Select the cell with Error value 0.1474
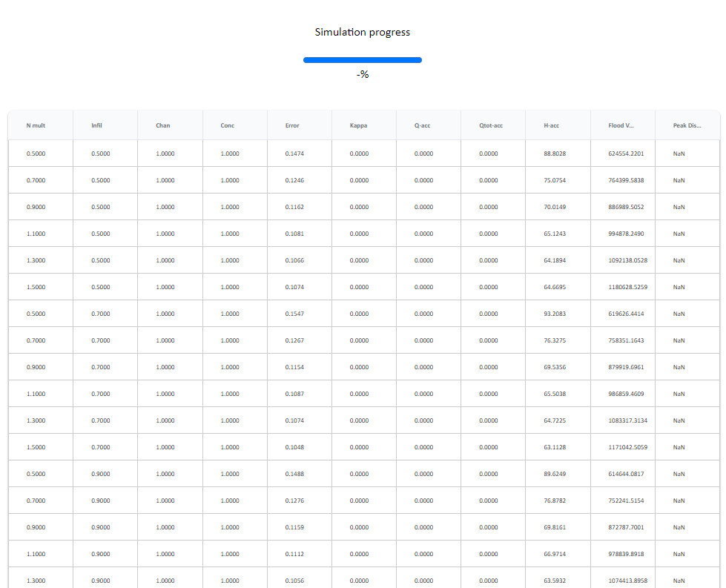This screenshot has height=588, width=726. point(294,153)
